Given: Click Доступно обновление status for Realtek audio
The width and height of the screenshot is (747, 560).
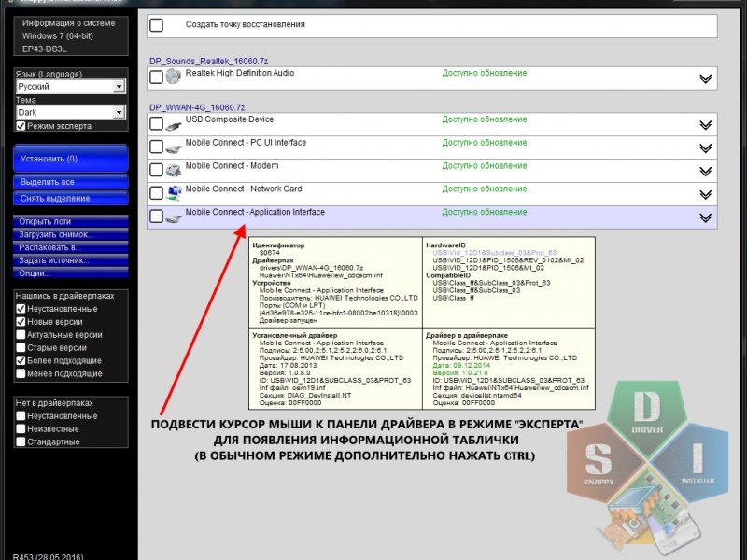Looking at the screenshot, I should (x=485, y=73).
